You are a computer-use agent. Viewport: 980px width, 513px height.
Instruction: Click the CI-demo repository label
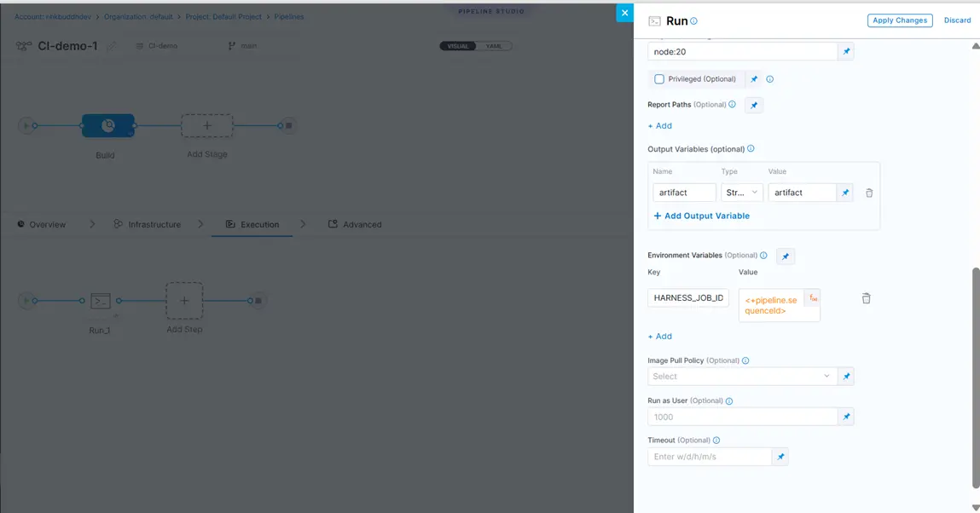(157, 46)
